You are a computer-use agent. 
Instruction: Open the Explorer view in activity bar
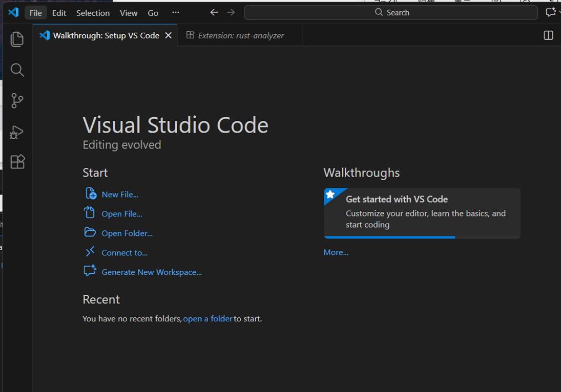click(17, 39)
